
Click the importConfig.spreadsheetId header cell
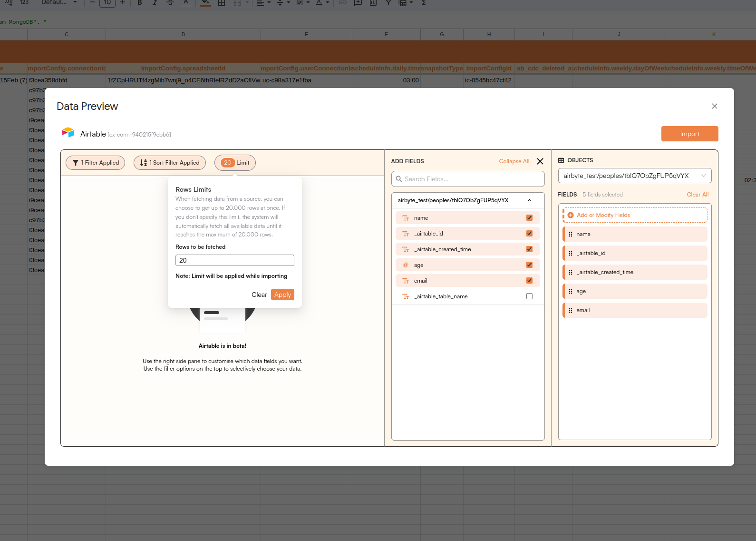(183, 69)
